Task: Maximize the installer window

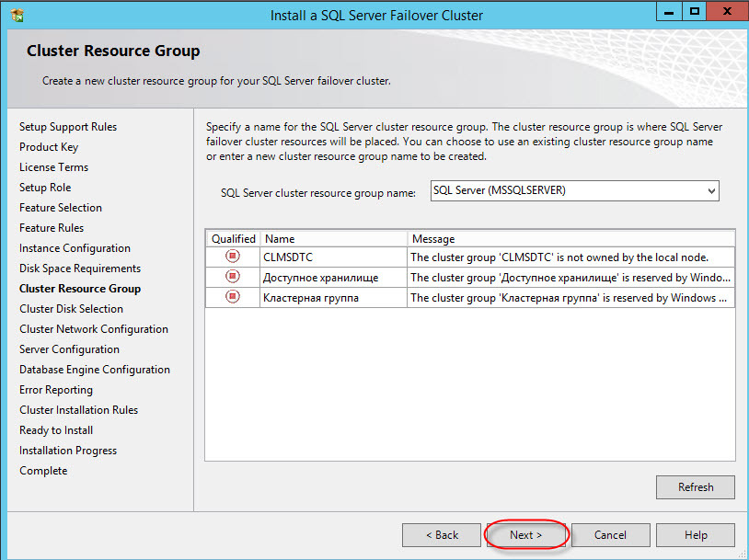Action: [696, 12]
